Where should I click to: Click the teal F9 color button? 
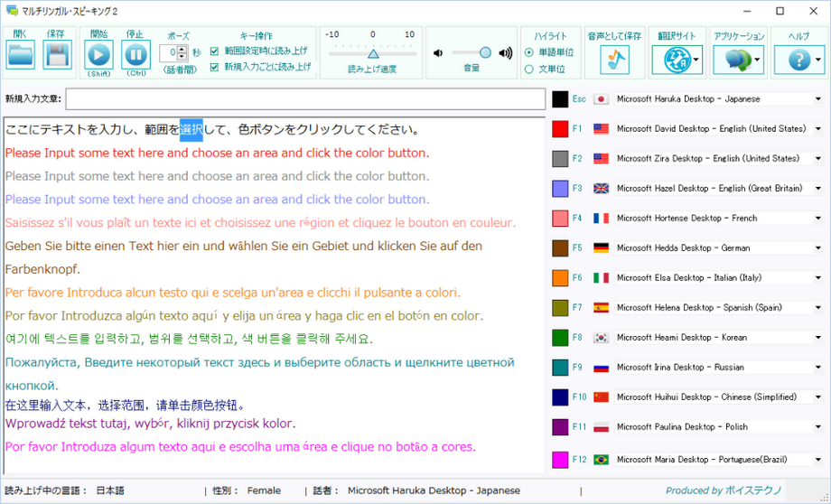(x=560, y=368)
